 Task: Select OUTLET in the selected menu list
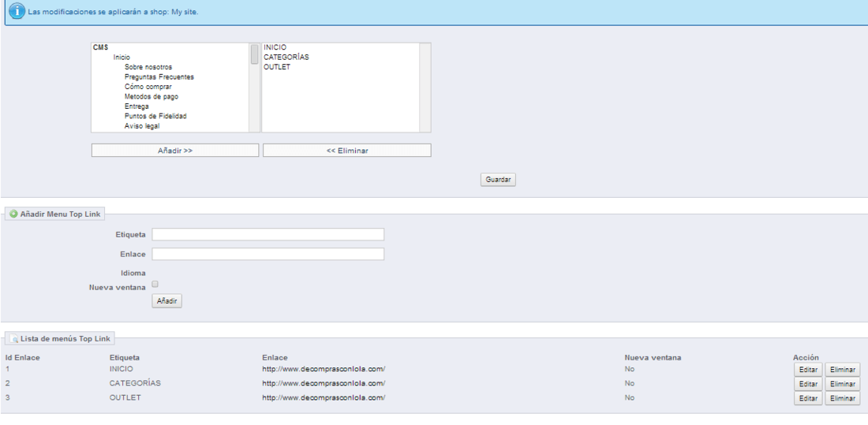(x=277, y=68)
